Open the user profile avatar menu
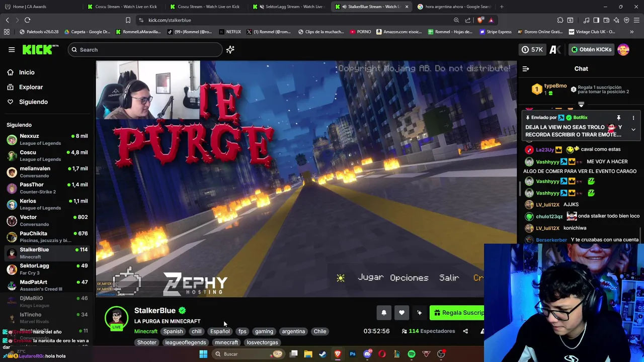 [x=623, y=49]
